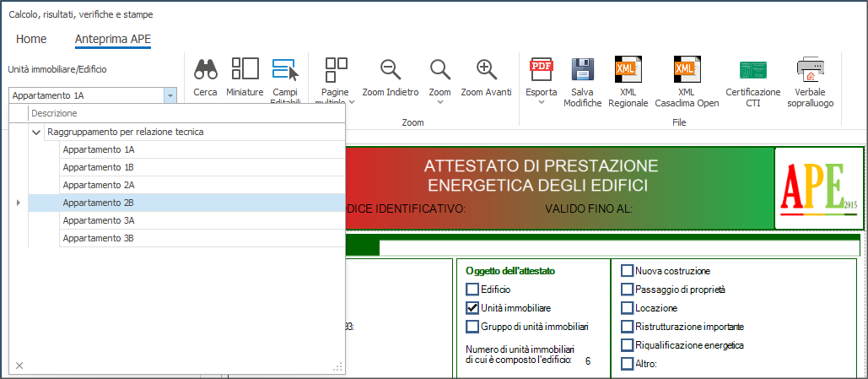Open the Verbale sopralluogo printout
This screenshot has height=379, width=868.
(x=810, y=70)
